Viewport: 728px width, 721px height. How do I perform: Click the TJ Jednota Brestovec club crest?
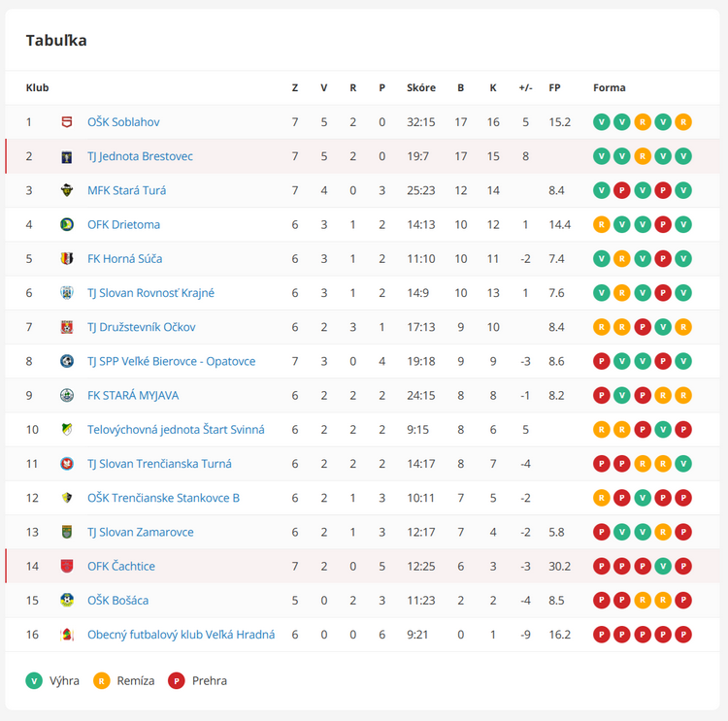[66, 156]
